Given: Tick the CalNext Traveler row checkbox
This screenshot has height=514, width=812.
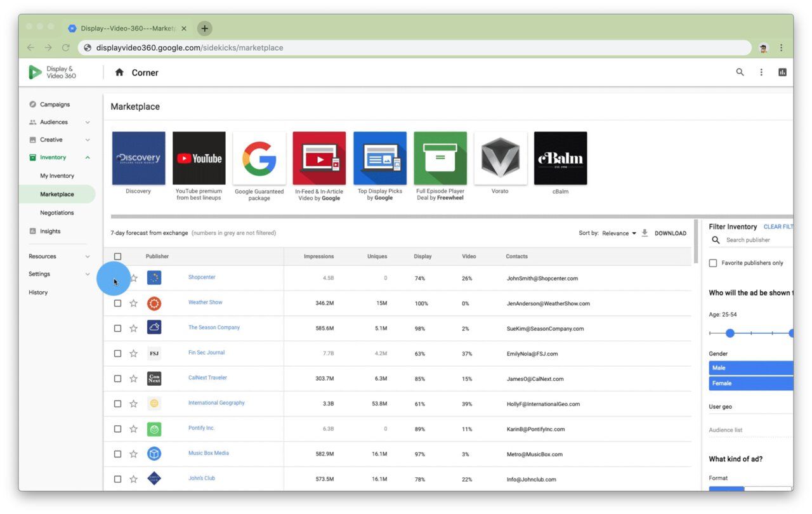Looking at the screenshot, I should (x=117, y=379).
